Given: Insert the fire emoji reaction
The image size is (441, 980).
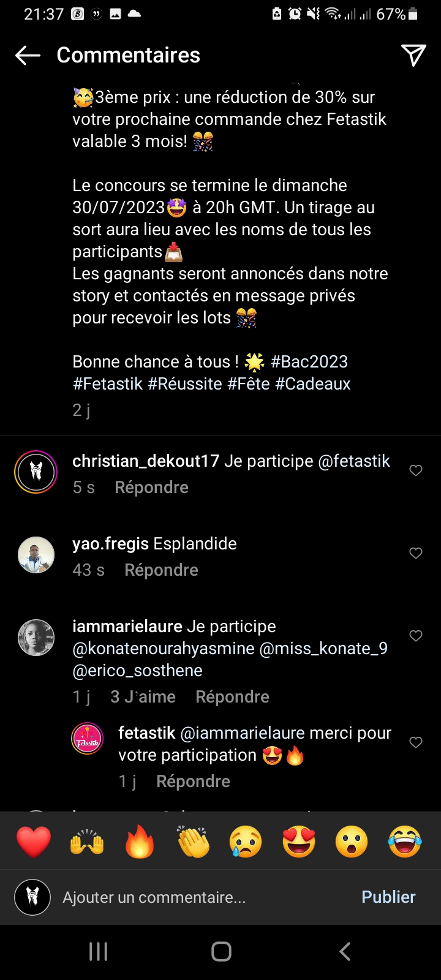Looking at the screenshot, I should (140, 841).
